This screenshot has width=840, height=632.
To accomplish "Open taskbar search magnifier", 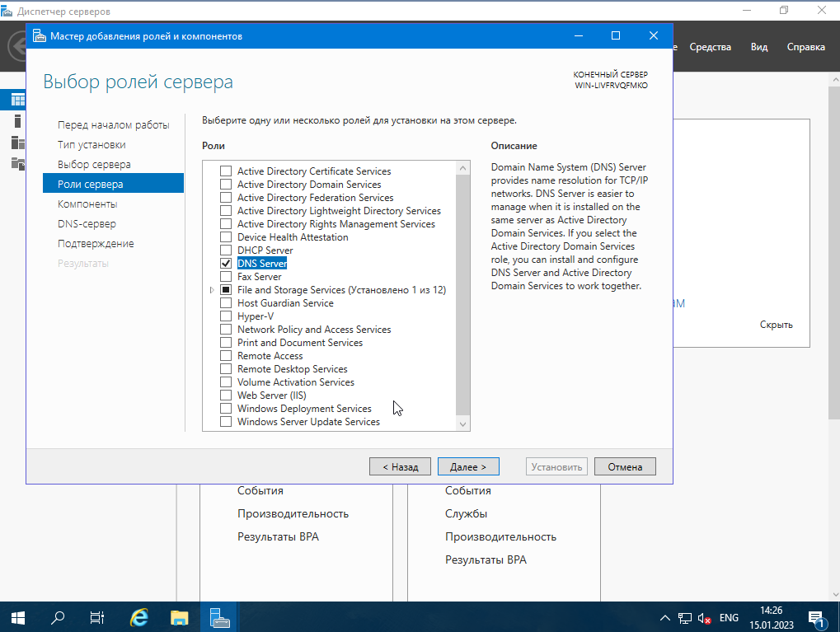I will tap(58, 617).
